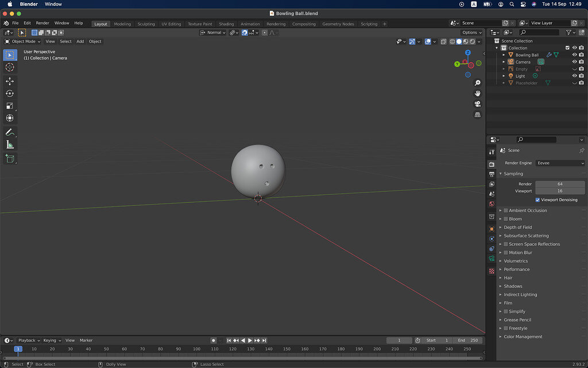Open the Render menu in the top bar
588x368 pixels.
[42, 23]
